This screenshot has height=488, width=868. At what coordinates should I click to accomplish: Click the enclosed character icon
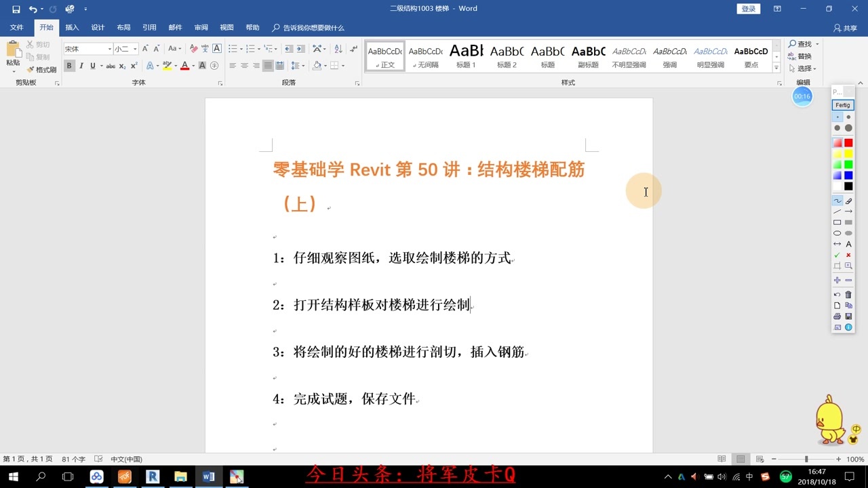[x=214, y=66]
